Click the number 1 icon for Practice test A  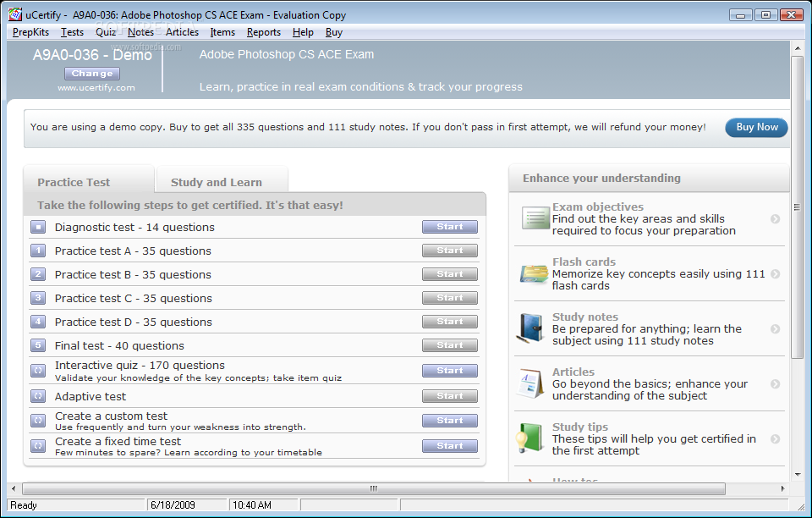click(38, 251)
